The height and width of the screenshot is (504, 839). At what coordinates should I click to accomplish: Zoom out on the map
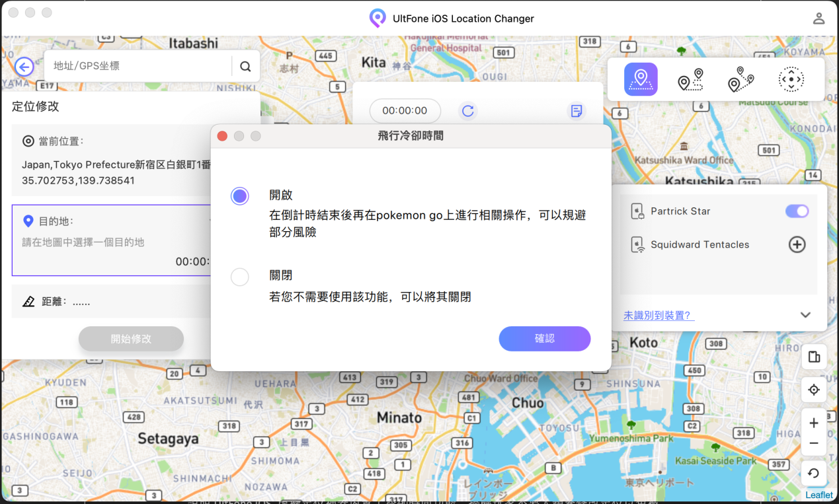(814, 444)
